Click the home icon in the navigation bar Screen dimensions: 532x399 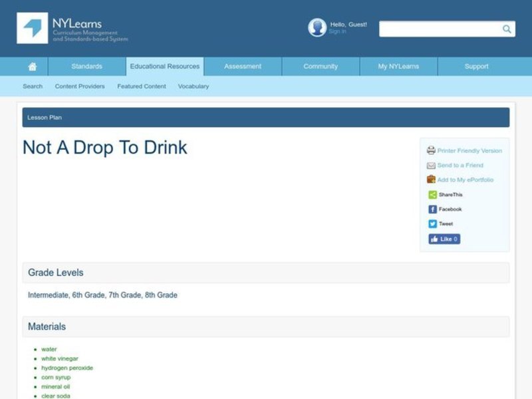32,66
